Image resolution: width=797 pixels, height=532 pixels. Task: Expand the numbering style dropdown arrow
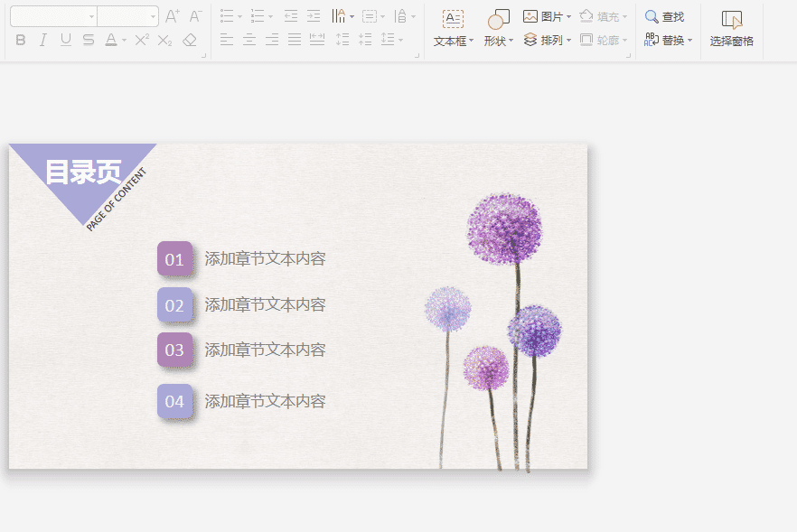pos(270,17)
